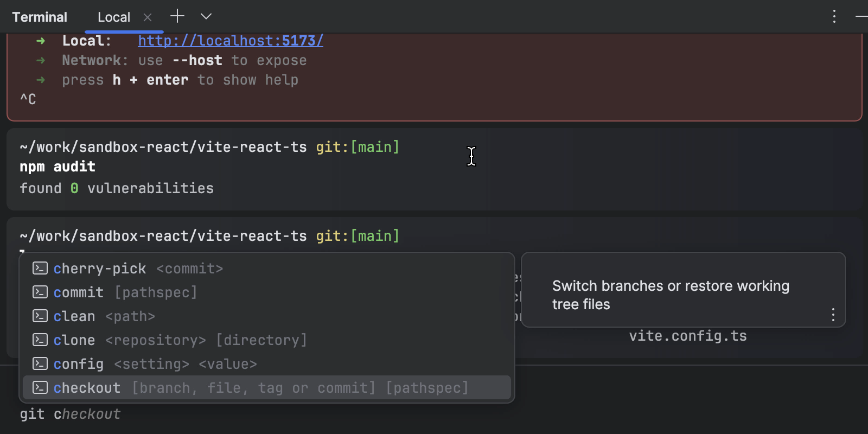
Task: Open documentation popup more options dots
Action: [x=833, y=315]
